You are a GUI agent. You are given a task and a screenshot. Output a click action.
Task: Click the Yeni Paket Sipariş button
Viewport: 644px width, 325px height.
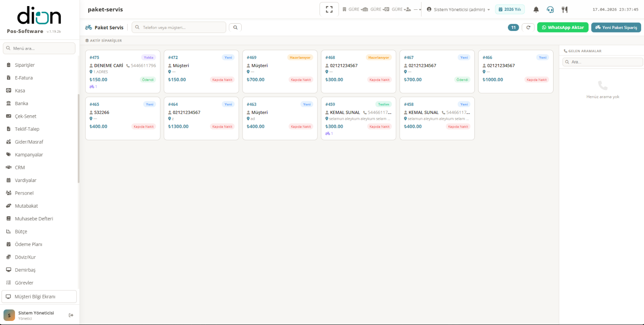point(616,27)
